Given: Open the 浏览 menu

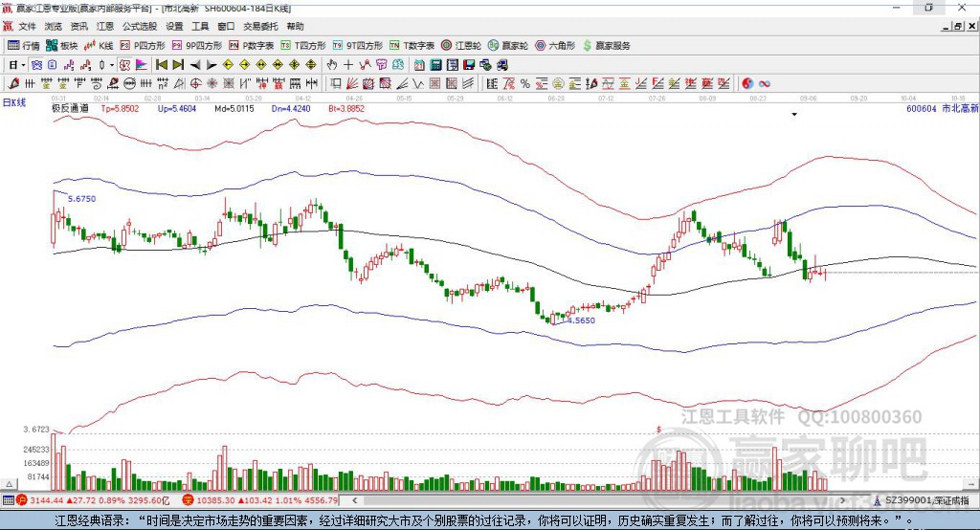Looking at the screenshot, I should coord(54,26).
